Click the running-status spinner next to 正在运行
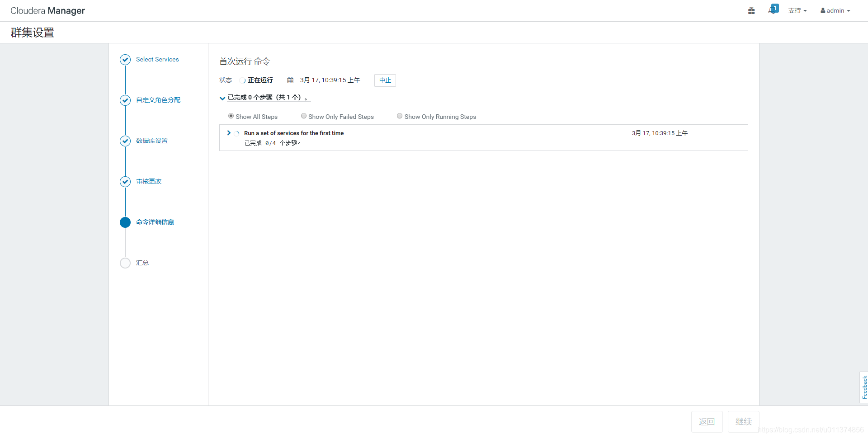 pyautogui.click(x=242, y=80)
